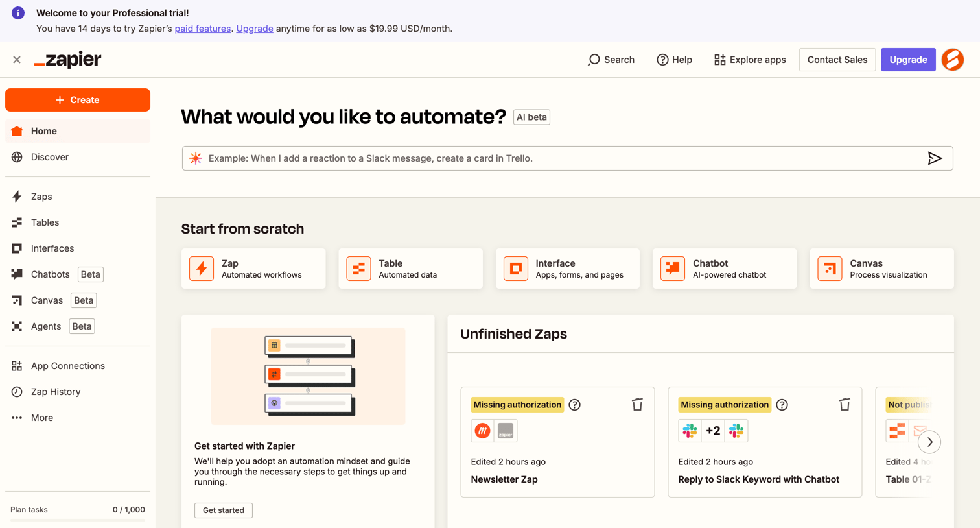
Task: Click Missing authorization badge on Slack Zap
Action: point(725,405)
